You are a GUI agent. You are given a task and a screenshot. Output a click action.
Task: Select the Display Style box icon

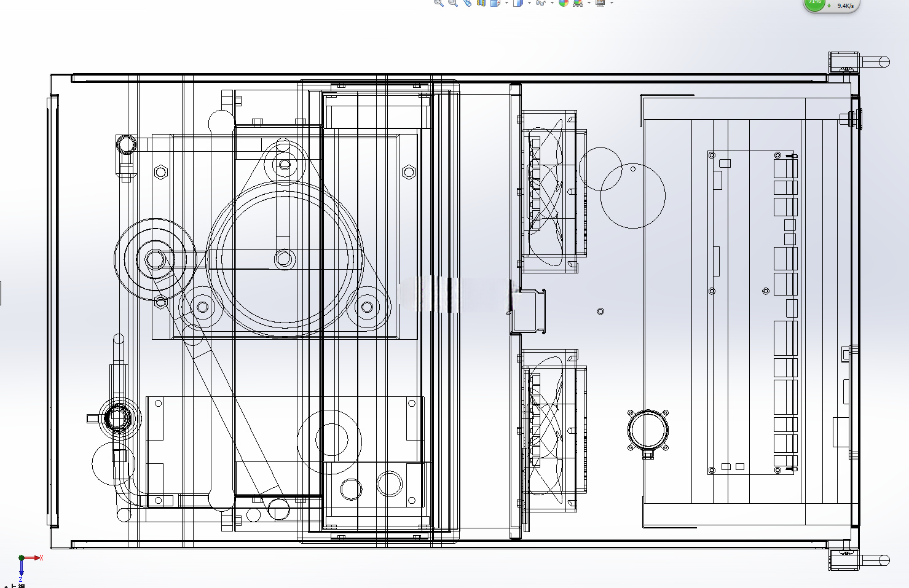click(518, 2)
